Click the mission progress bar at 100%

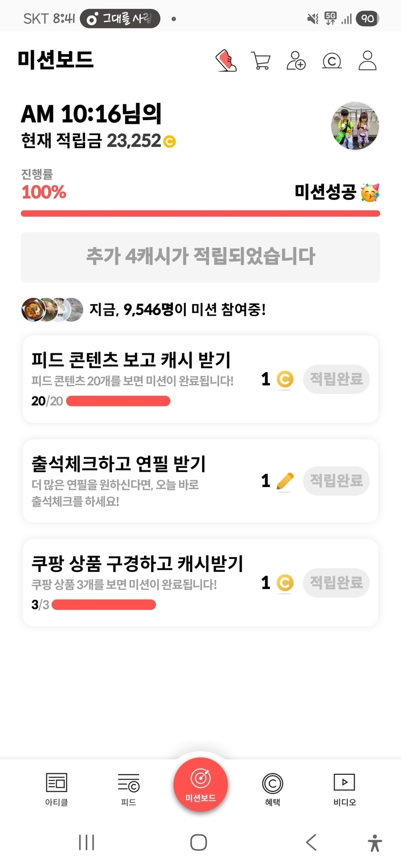pos(200,213)
